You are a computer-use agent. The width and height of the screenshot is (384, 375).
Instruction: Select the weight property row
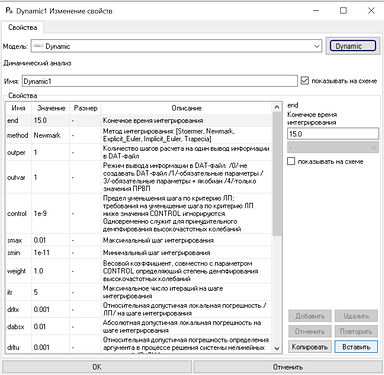[x=139, y=271]
